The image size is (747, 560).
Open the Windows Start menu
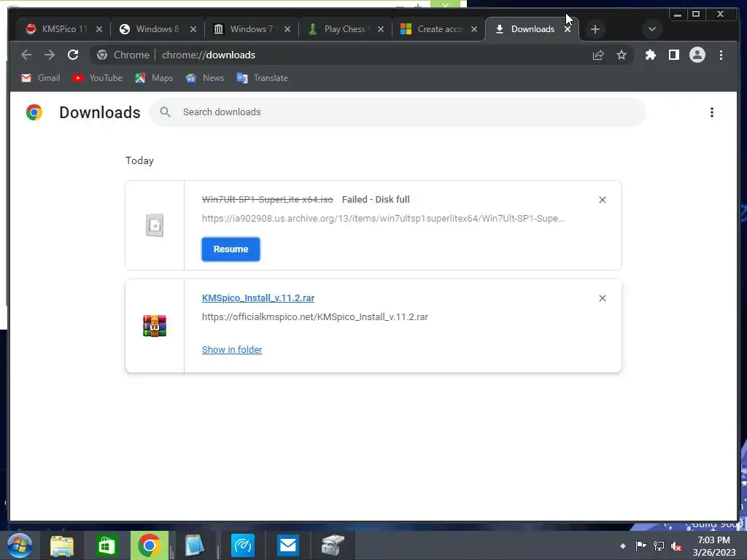20,545
